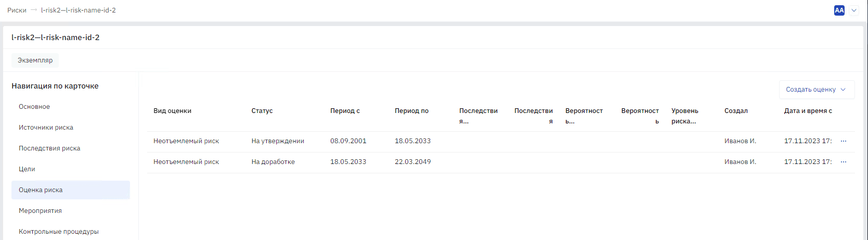This screenshot has height=240, width=868.
Task: Click the AA user avatar icon
Action: [x=839, y=10]
